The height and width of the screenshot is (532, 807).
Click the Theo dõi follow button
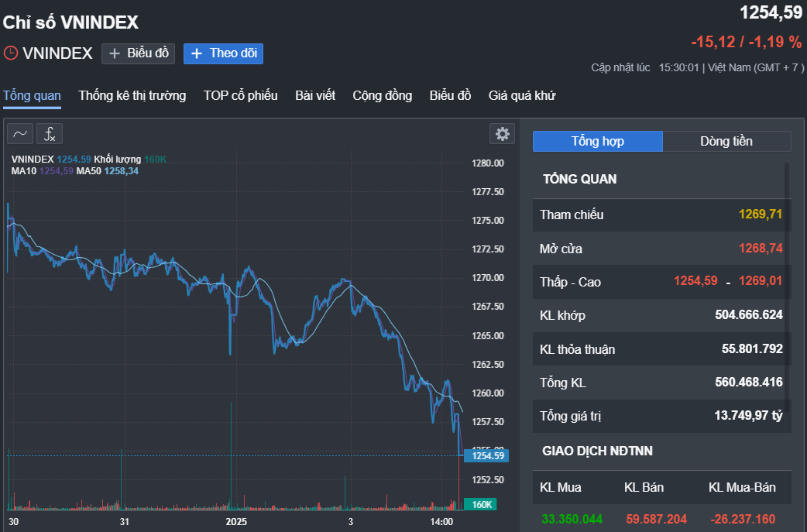[223, 53]
